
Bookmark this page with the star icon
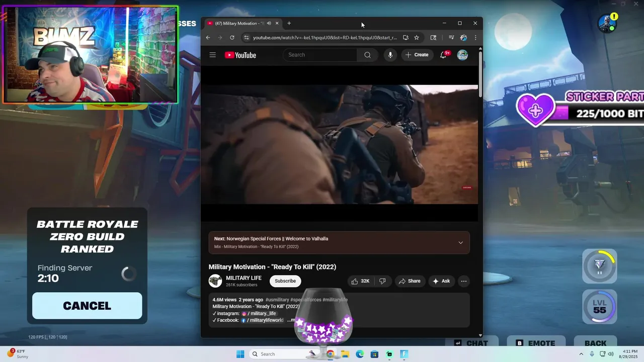tap(417, 38)
